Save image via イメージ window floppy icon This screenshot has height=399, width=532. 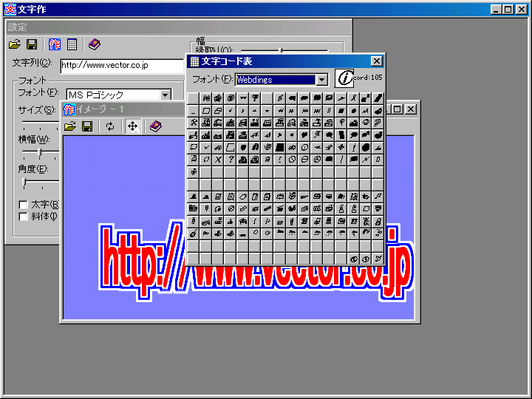tap(87, 126)
